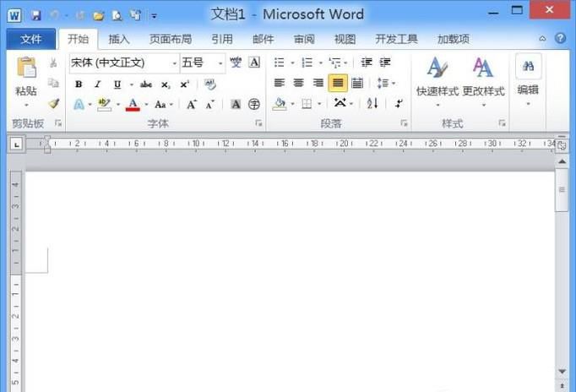Click the Grow Font icon
The image size is (576, 392).
coord(192,104)
